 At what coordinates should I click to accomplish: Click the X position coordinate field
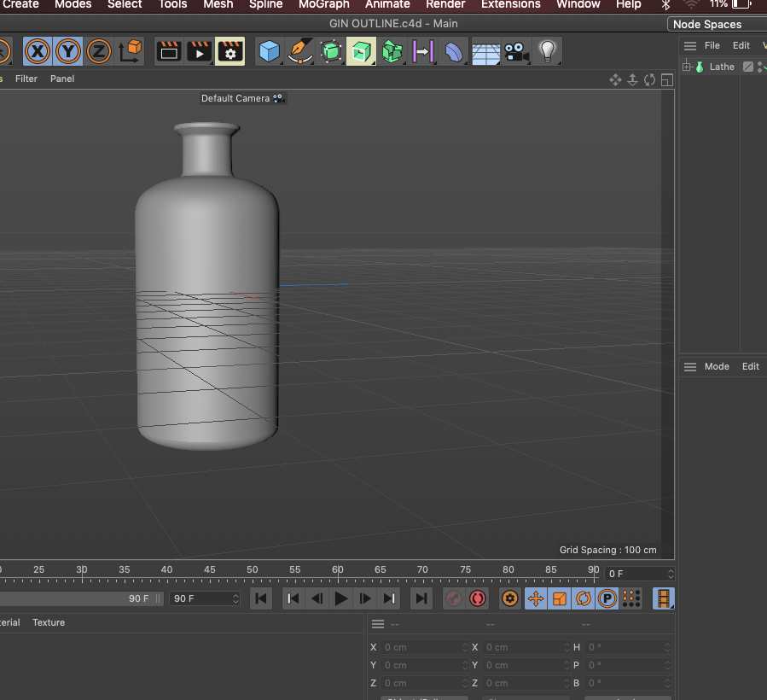point(423,647)
